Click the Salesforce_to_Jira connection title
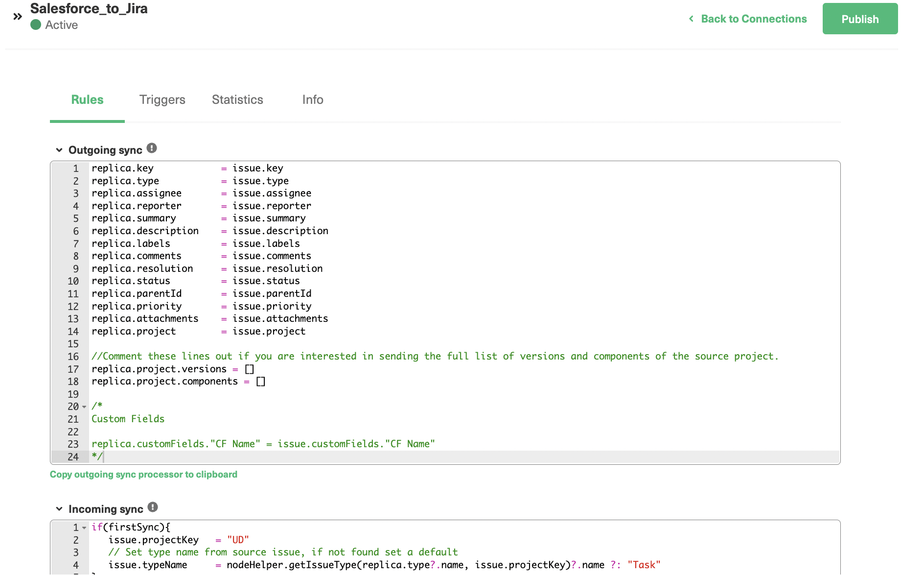 (89, 8)
